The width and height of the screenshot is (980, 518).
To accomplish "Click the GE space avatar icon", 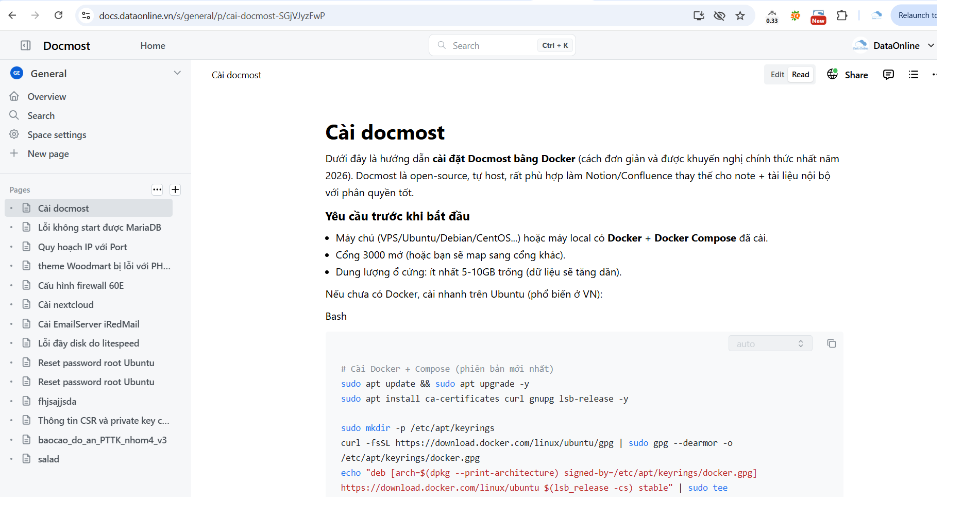I will 16,73.
